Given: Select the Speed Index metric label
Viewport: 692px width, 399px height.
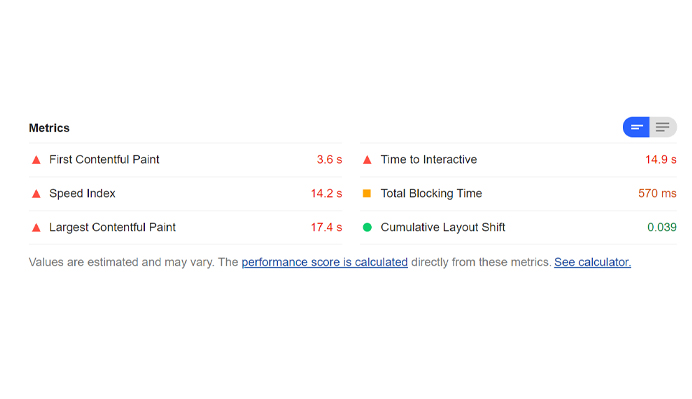Looking at the screenshot, I should click(x=82, y=193).
